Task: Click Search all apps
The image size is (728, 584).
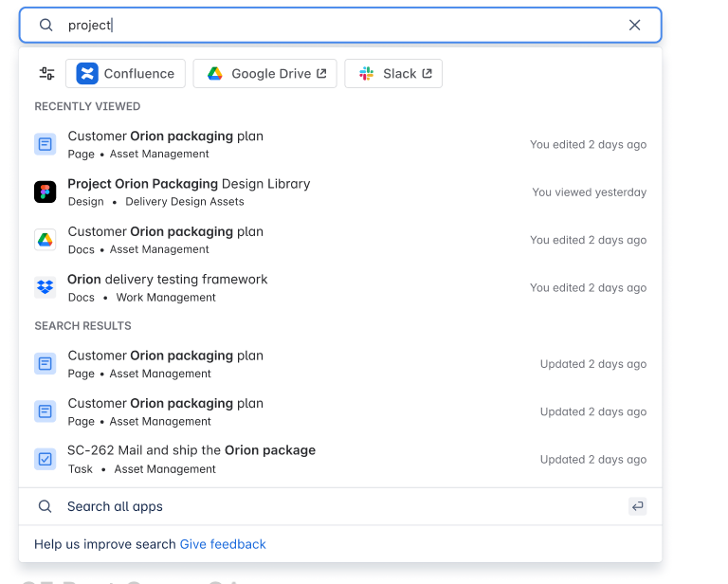Action: [340, 506]
